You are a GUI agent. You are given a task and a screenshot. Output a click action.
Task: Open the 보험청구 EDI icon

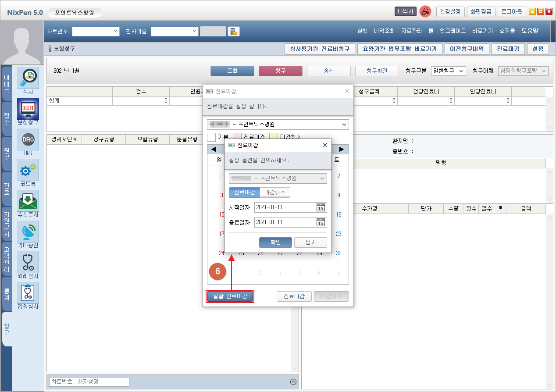[28, 109]
